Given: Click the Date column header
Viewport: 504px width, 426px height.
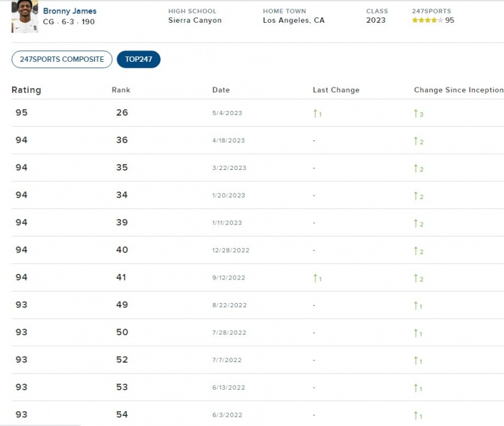Looking at the screenshot, I should click(221, 90).
